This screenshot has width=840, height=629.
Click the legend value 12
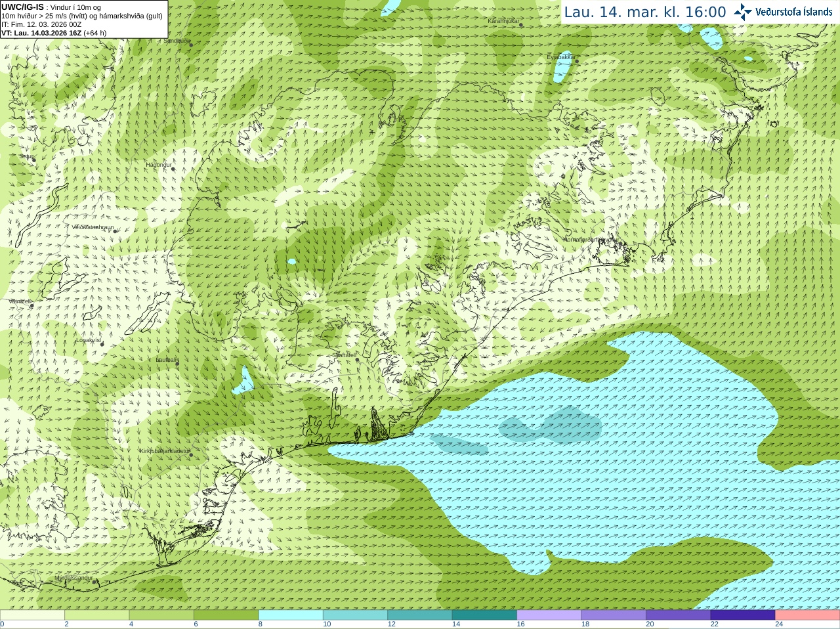pyautogui.click(x=391, y=624)
